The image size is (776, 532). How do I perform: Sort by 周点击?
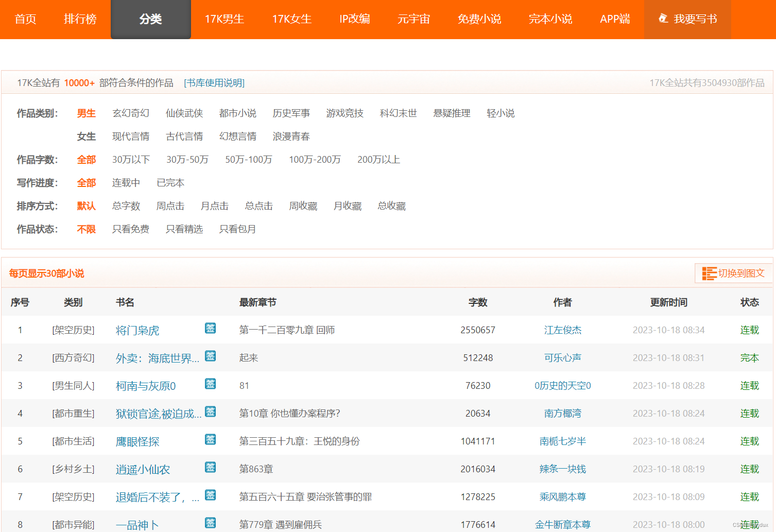pyautogui.click(x=170, y=206)
